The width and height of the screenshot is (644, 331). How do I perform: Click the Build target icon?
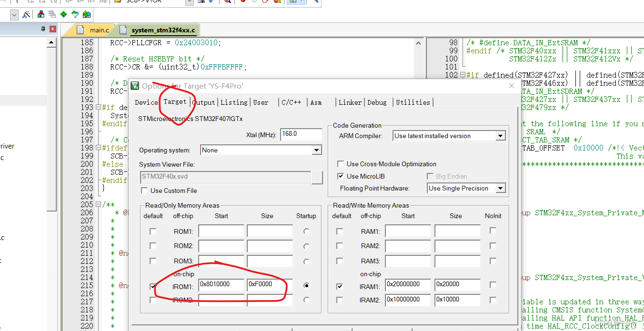(51, 14)
